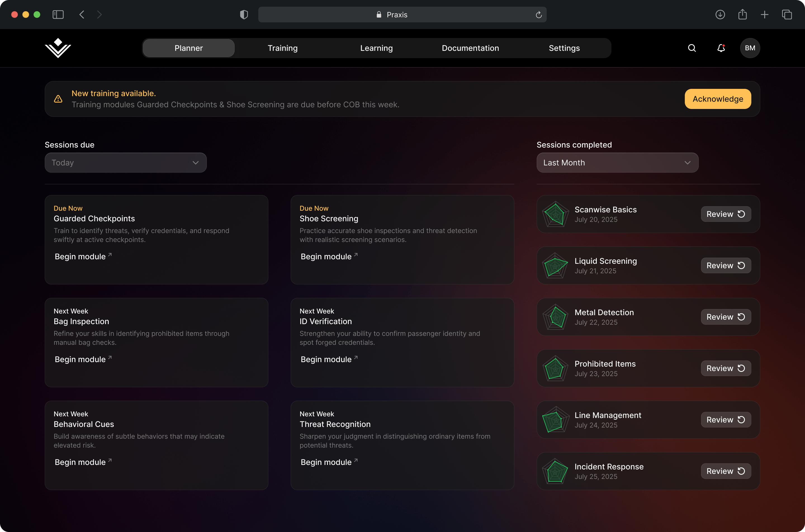
Task: Click the warning triangle alert icon
Action: click(58, 99)
